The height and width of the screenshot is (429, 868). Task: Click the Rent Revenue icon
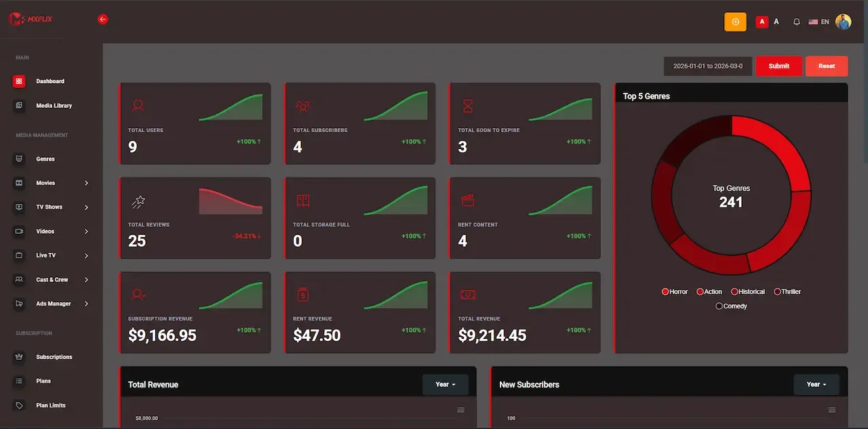click(302, 294)
